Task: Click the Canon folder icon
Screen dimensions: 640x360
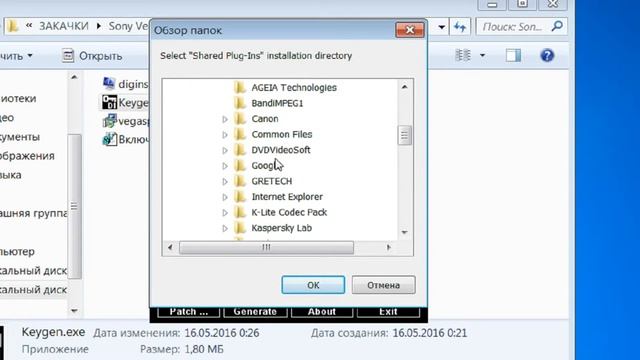Action: point(240,119)
